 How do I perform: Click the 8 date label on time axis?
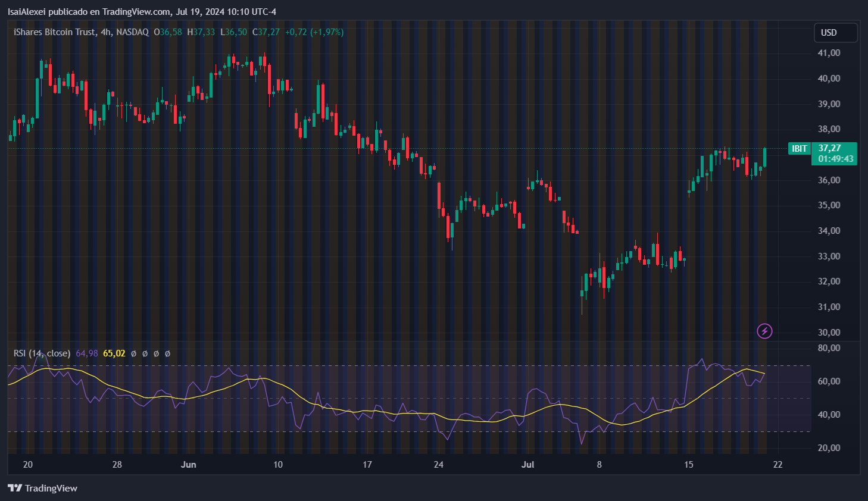[600, 465]
